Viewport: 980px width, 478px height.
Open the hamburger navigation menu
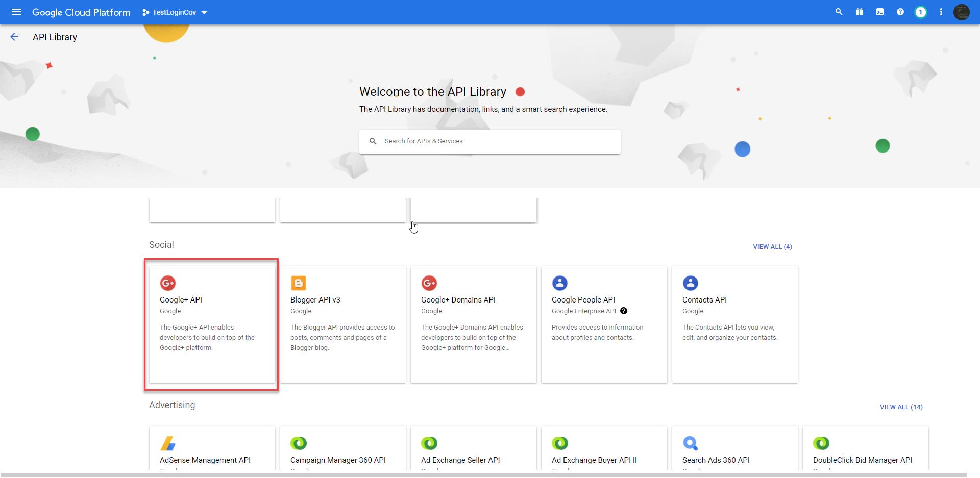[16, 12]
